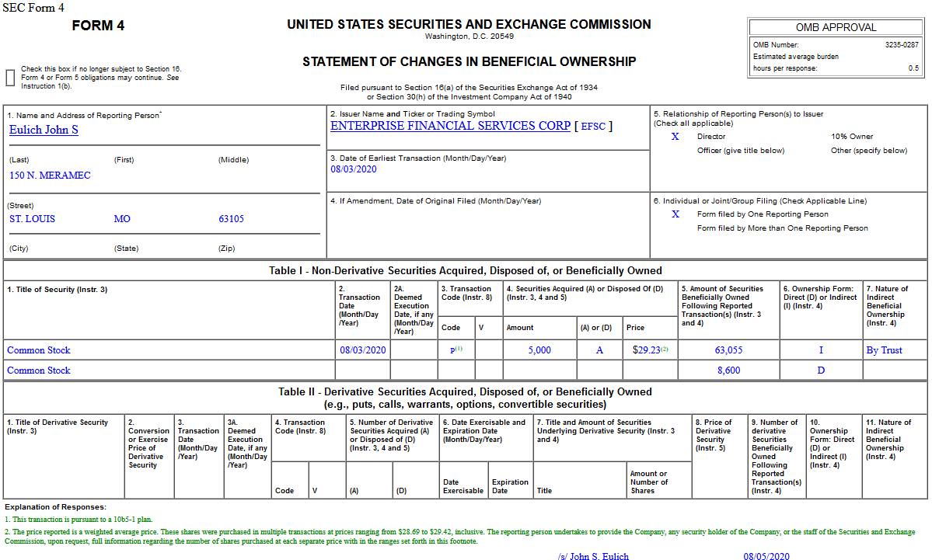Click the signature date 08/05/2020
Image resolution: width=932 pixels, height=560 pixels.
tap(766, 556)
